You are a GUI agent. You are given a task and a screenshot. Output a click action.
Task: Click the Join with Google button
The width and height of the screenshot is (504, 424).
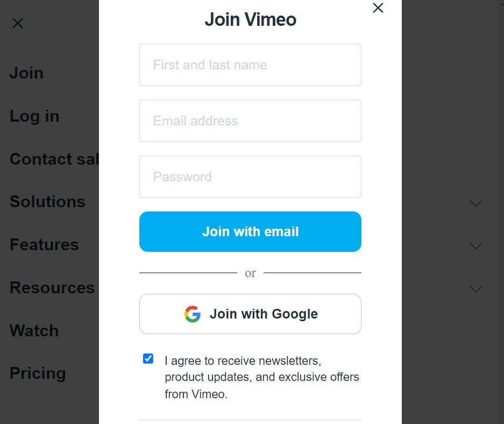tap(251, 314)
